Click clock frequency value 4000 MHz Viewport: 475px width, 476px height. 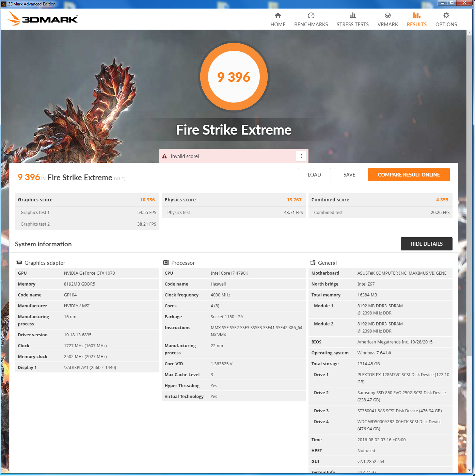click(221, 295)
